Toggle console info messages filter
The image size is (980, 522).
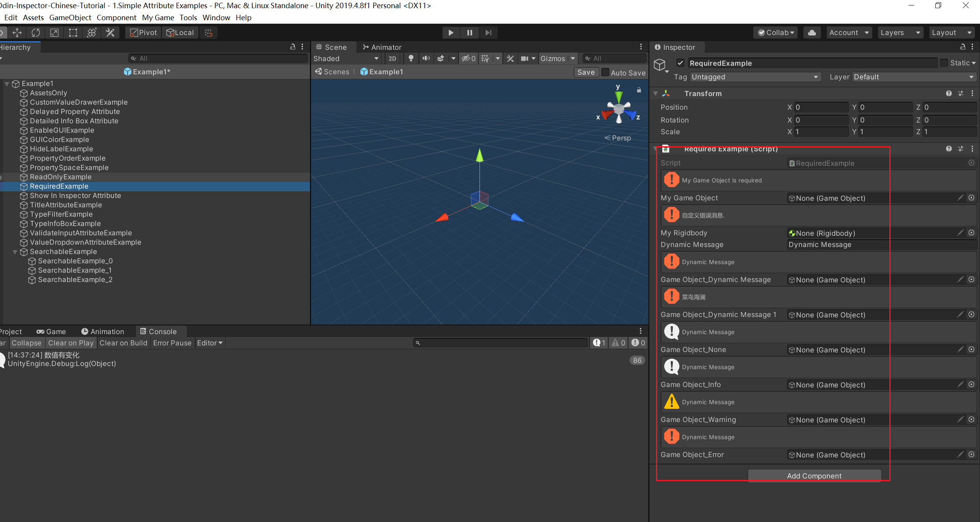(x=599, y=343)
